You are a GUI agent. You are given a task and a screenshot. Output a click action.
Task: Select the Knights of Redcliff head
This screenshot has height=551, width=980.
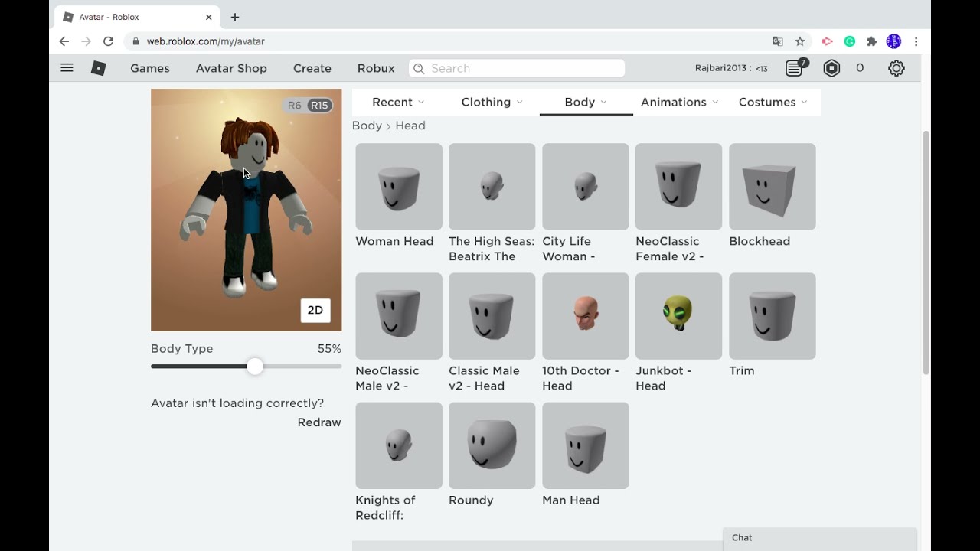pos(399,445)
